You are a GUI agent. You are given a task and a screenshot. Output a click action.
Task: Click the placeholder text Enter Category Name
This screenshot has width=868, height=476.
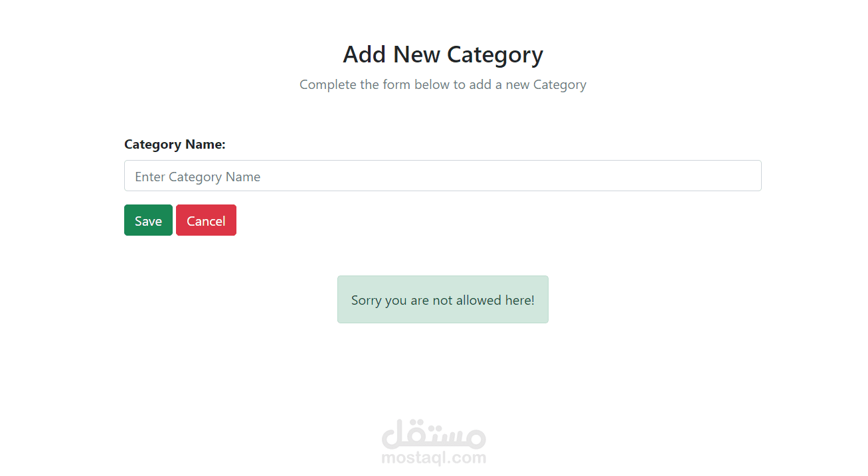pyautogui.click(x=198, y=177)
